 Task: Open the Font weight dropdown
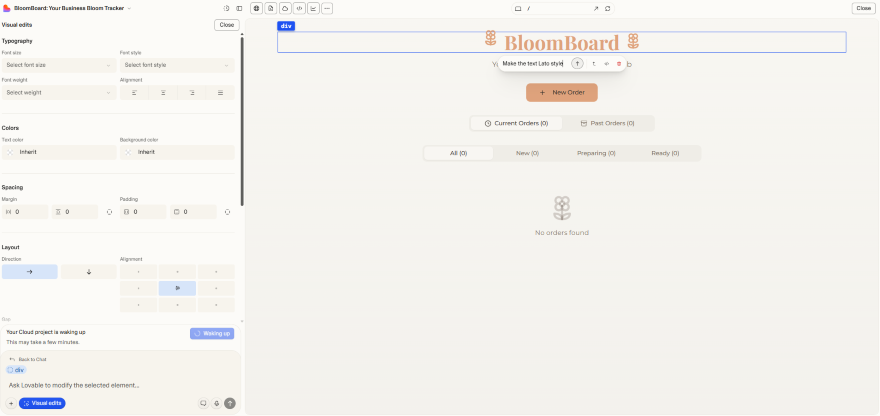click(x=59, y=93)
